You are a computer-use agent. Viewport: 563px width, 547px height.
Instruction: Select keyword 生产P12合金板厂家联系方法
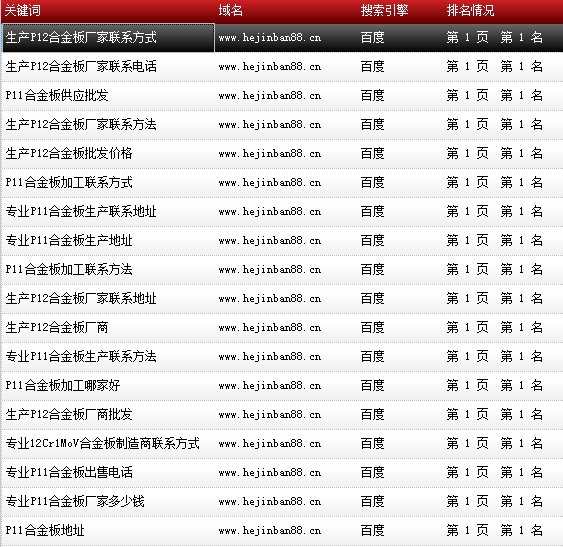(x=81, y=125)
